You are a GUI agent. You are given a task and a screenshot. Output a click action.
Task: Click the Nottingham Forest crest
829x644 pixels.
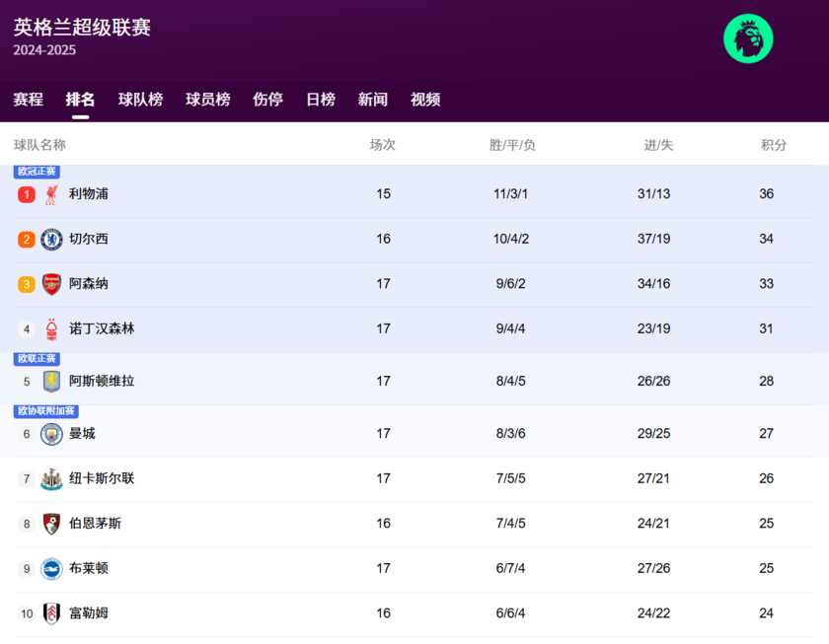(49, 327)
